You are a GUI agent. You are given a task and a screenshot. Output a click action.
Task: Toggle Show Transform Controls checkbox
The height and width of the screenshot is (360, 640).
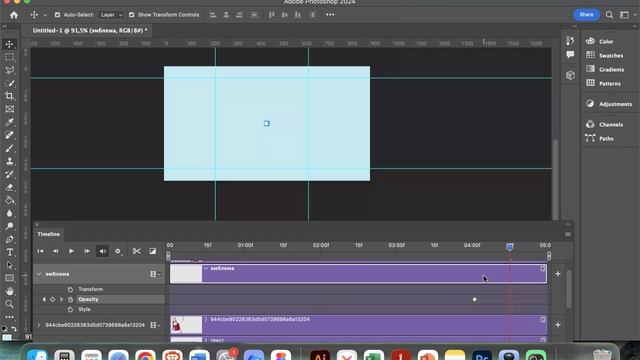pyautogui.click(x=131, y=15)
